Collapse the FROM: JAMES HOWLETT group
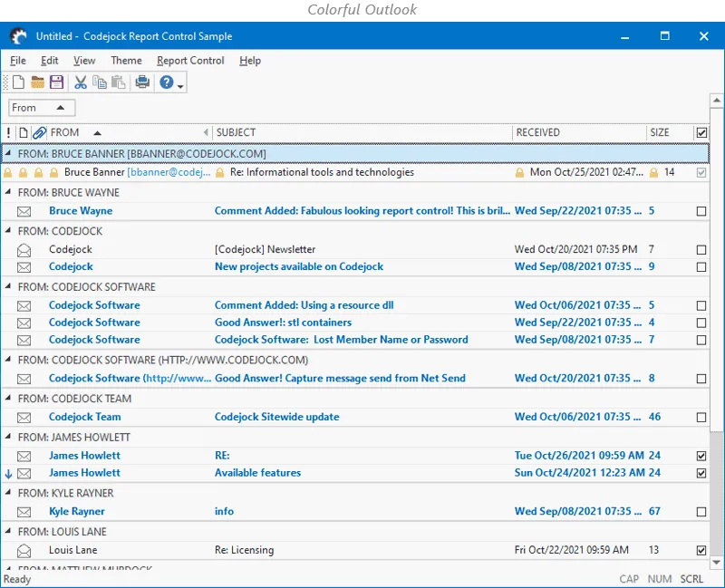Screen dimensions: 725x588 (x=8, y=437)
